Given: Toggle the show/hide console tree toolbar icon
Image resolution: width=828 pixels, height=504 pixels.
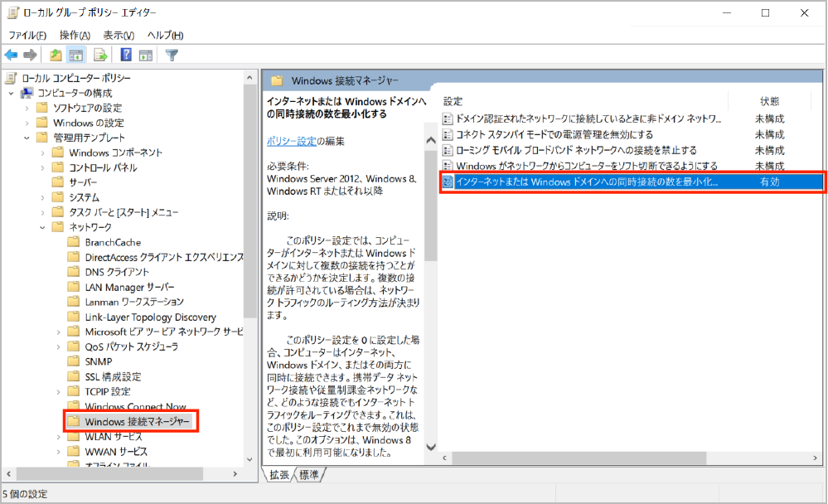Looking at the screenshot, I should click(75, 56).
